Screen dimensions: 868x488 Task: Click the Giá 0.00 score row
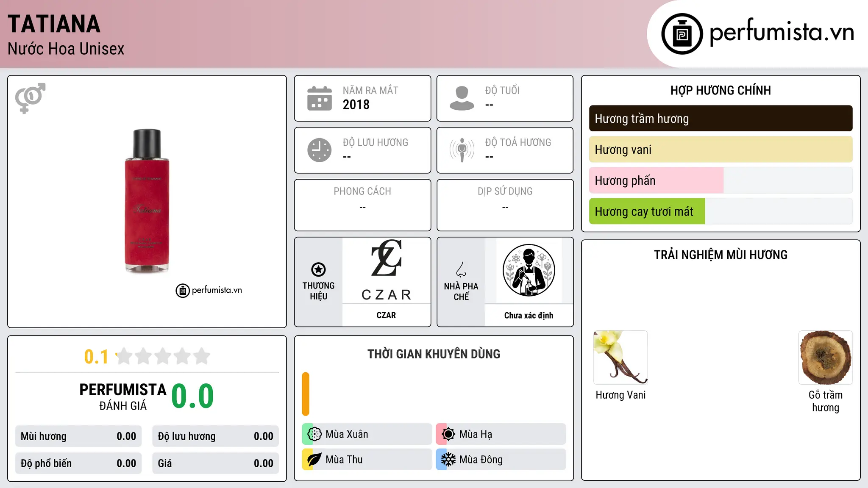click(x=216, y=463)
